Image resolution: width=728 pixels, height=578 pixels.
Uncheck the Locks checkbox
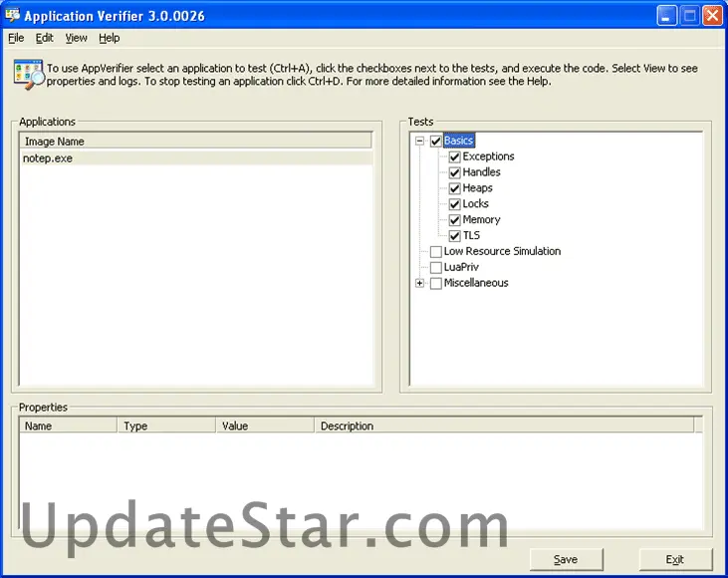coord(454,204)
